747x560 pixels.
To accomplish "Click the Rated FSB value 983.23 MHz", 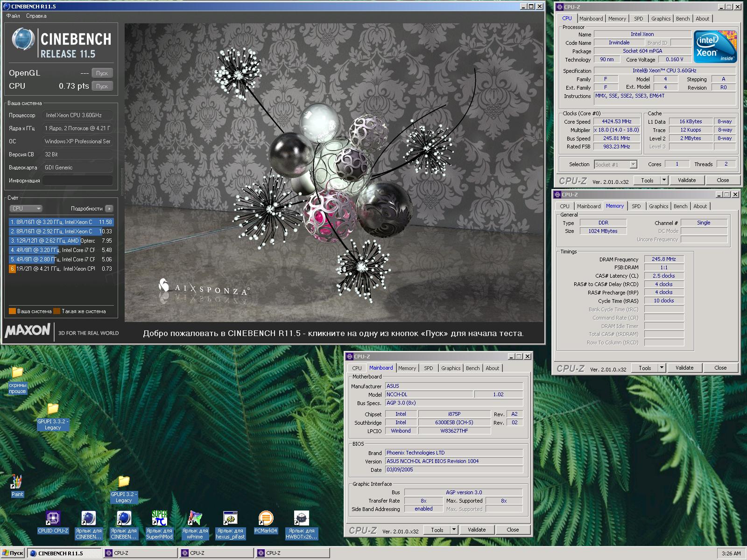I will point(616,147).
